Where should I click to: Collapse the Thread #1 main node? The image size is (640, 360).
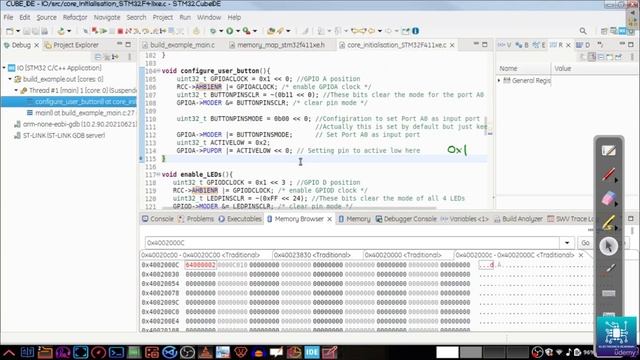(16, 90)
